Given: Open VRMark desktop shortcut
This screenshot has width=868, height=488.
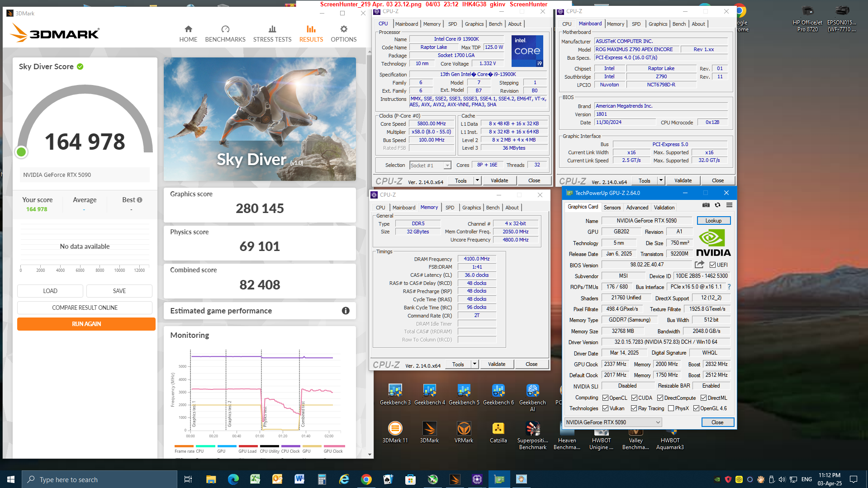Looking at the screenshot, I should [x=464, y=432].
